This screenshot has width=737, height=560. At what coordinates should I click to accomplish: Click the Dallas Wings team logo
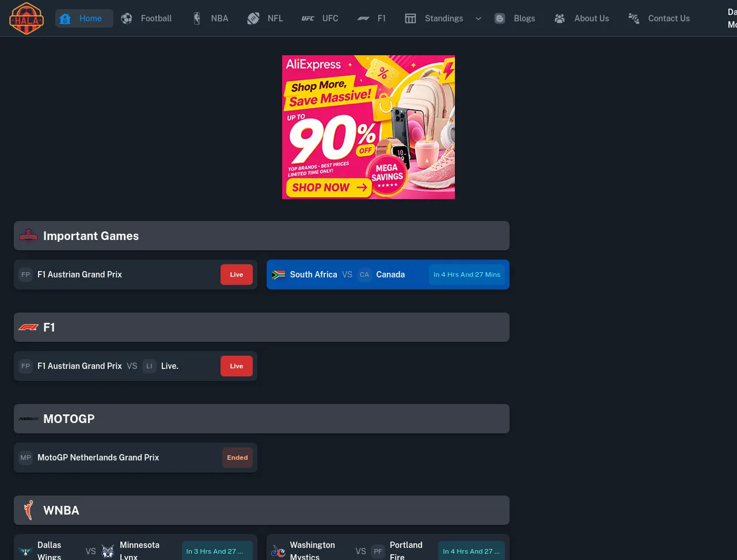pos(25,551)
